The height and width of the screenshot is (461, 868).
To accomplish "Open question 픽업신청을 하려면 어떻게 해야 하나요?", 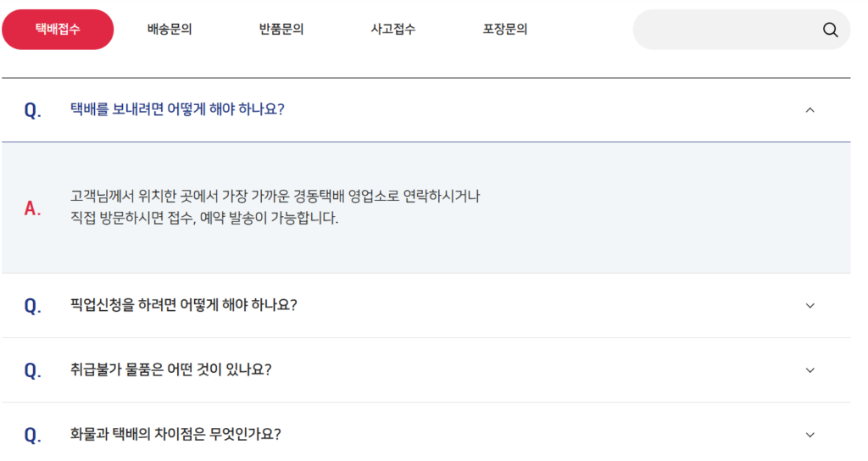I will [184, 305].
